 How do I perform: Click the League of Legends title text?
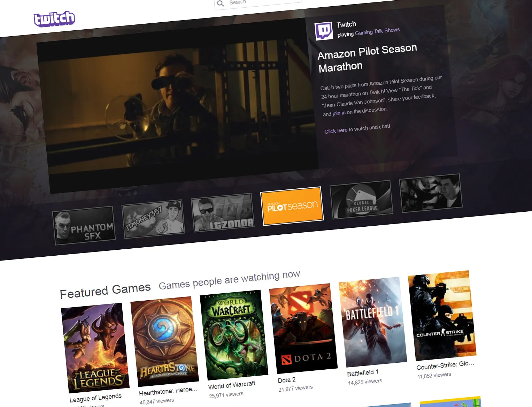click(95, 398)
